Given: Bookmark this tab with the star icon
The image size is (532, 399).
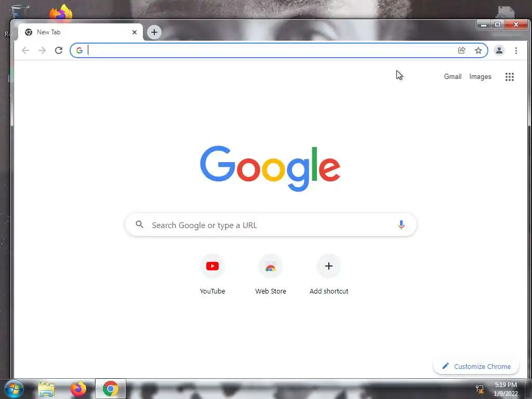Looking at the screenshot, I should 478,50.
